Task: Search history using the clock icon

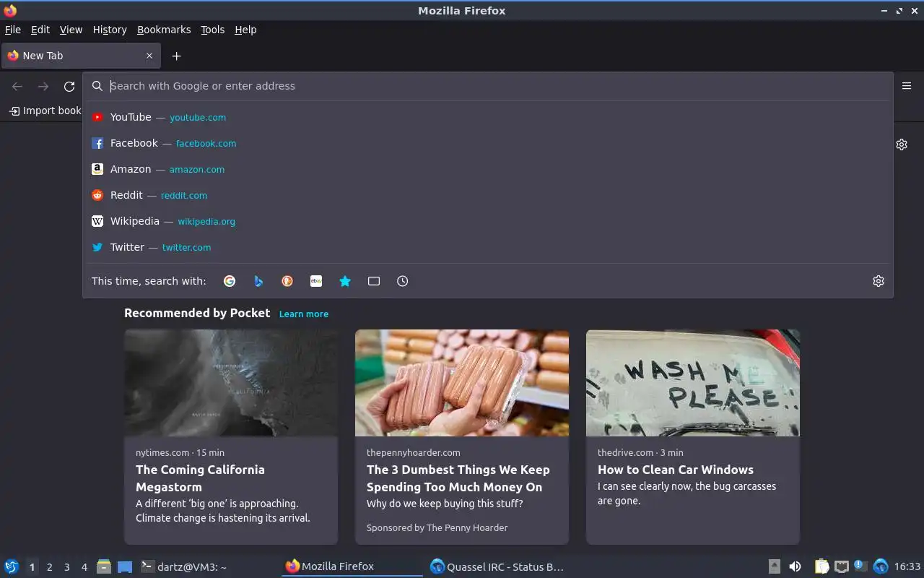Action: (403, 281)
